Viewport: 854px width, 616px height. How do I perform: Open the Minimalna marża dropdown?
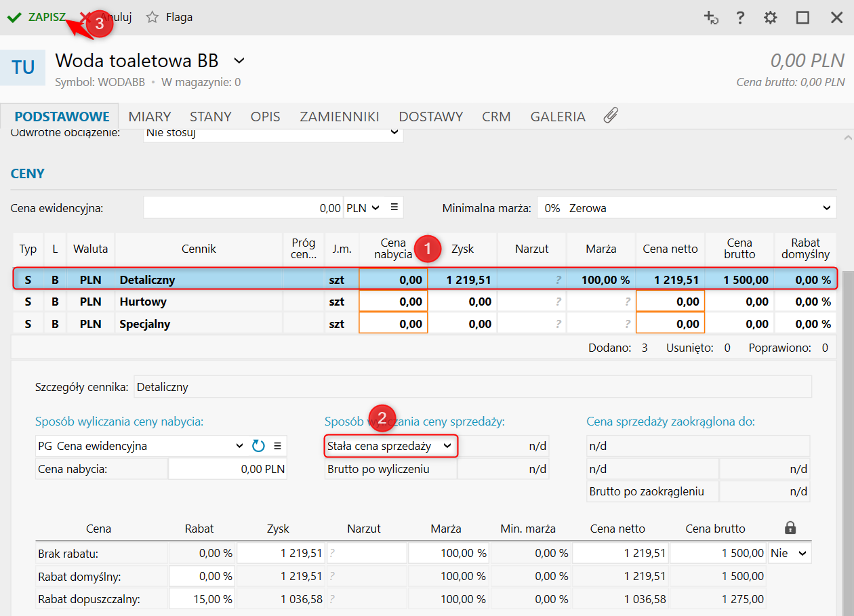685,208
